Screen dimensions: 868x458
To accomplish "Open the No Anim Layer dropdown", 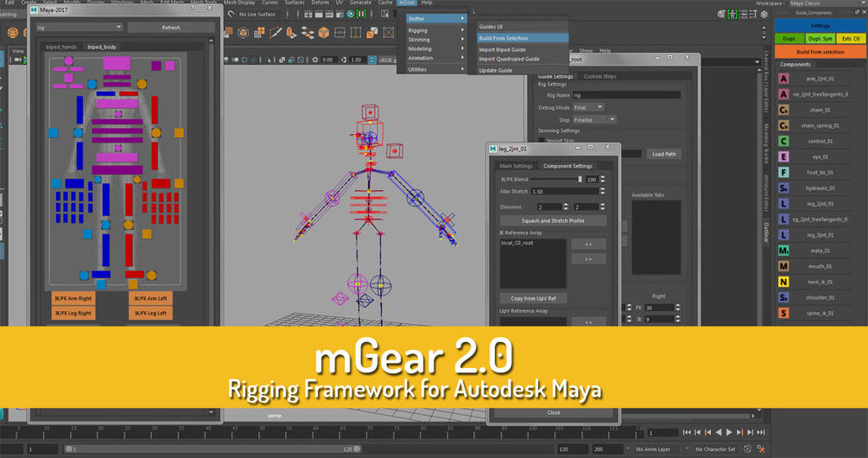I will [x=657, y=449].
